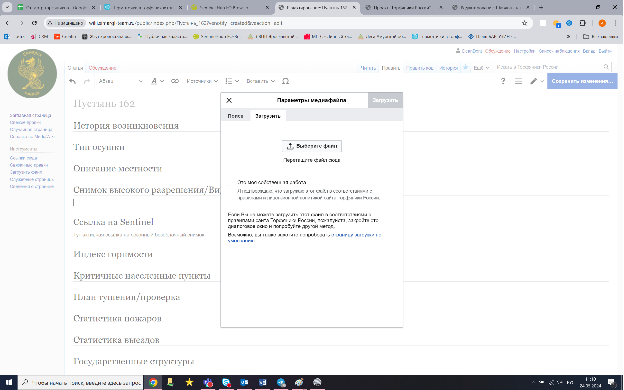
Task: Open the Windows notification center icon
Action: pyautogui.click(x=611, y=382)
